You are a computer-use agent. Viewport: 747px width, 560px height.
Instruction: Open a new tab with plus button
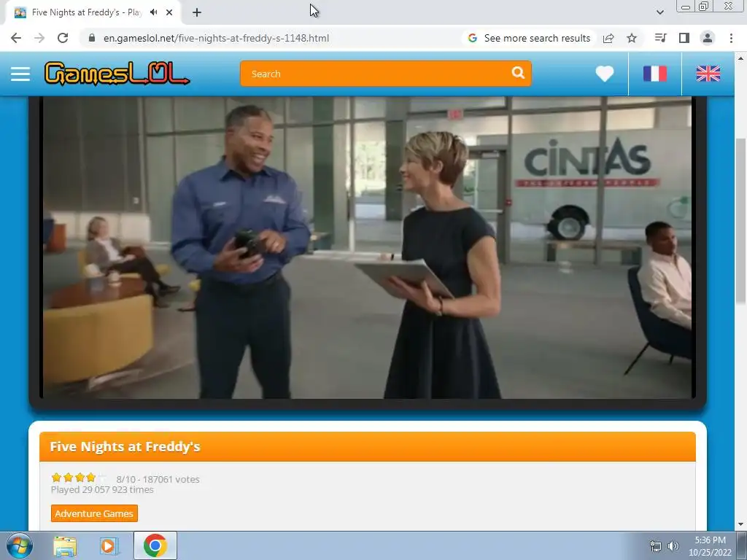coord(197,12)
